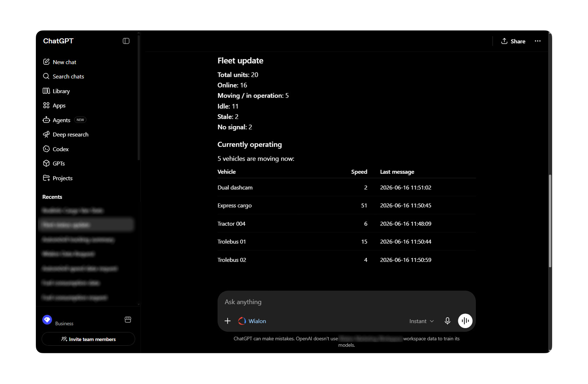Click the NEW badge next to Agents

[x=80, y=120]
